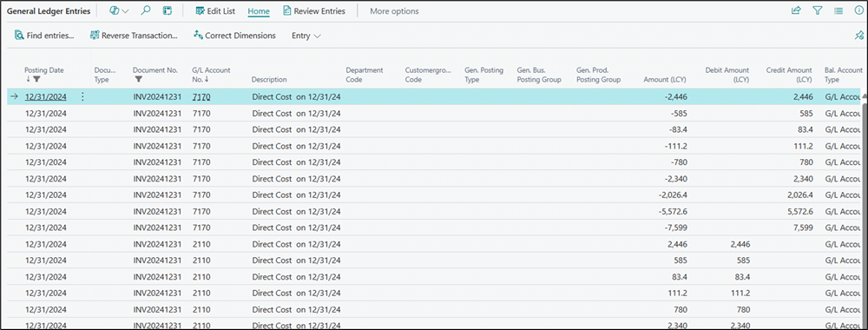Open More options menu

click(x=394, y=11)
